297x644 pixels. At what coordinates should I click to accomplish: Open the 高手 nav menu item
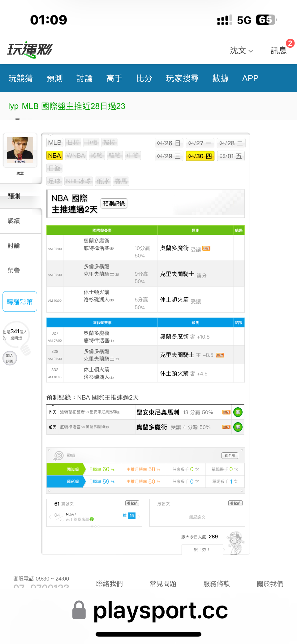click(x=114, y=78)
